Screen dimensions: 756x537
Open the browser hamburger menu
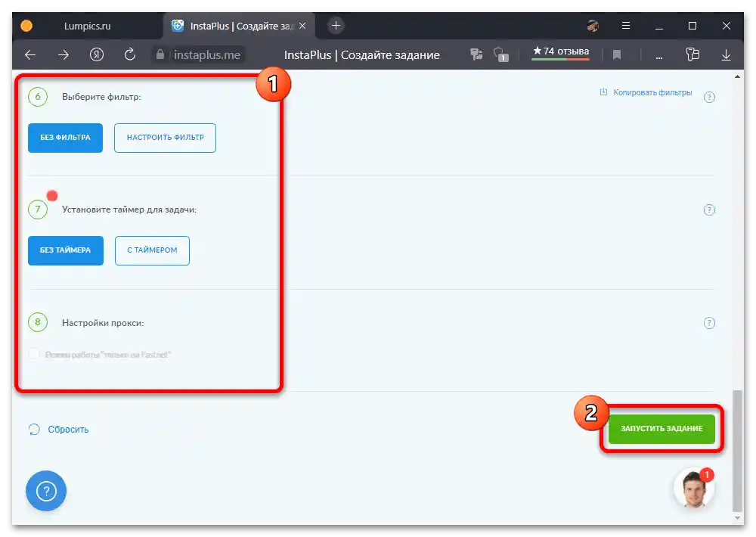(625, 26)
